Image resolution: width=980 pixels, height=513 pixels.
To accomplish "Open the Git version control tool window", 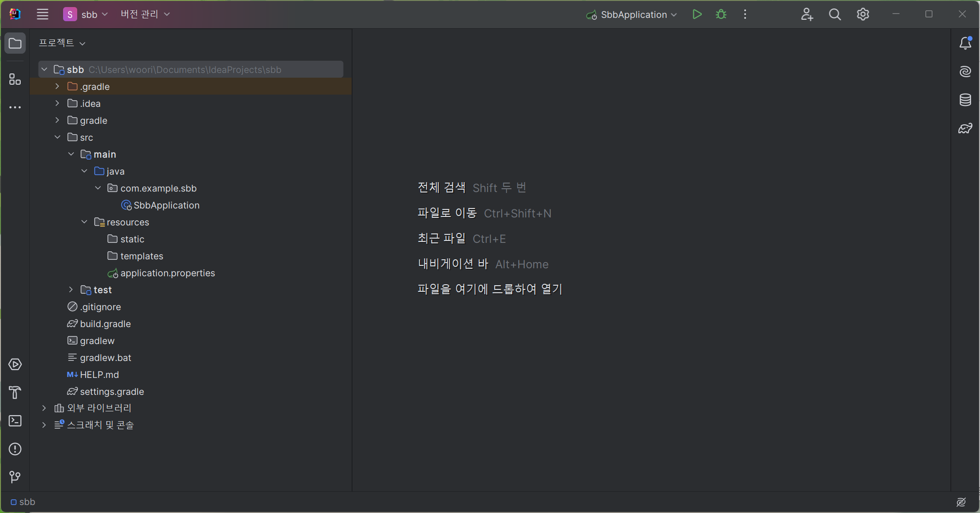I will tap(15, 477).
